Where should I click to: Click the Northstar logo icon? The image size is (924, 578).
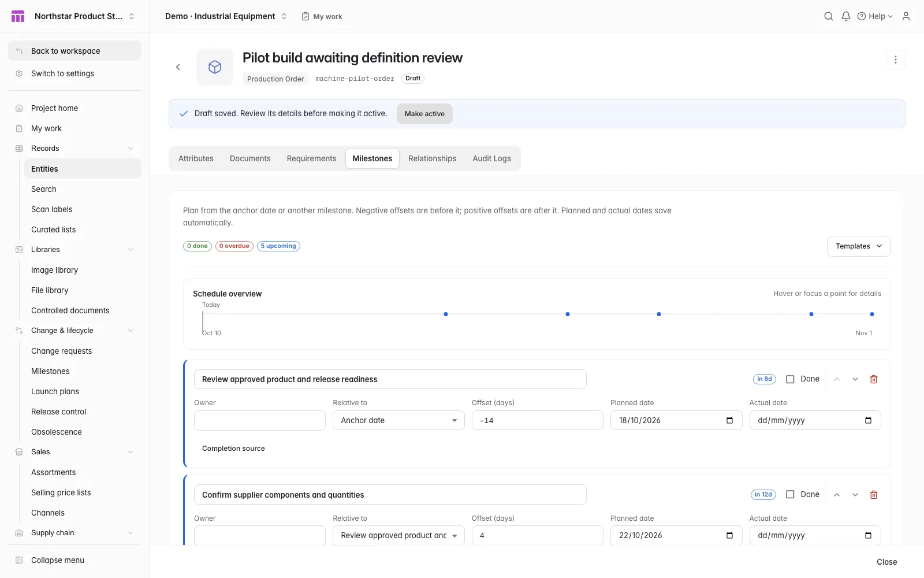pyautogui.click(x=18, y=16)
